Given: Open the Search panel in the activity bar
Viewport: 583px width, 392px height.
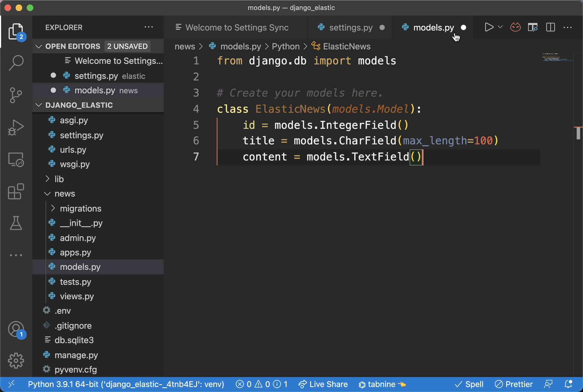Looking at the screenshot, I should 16,62.
